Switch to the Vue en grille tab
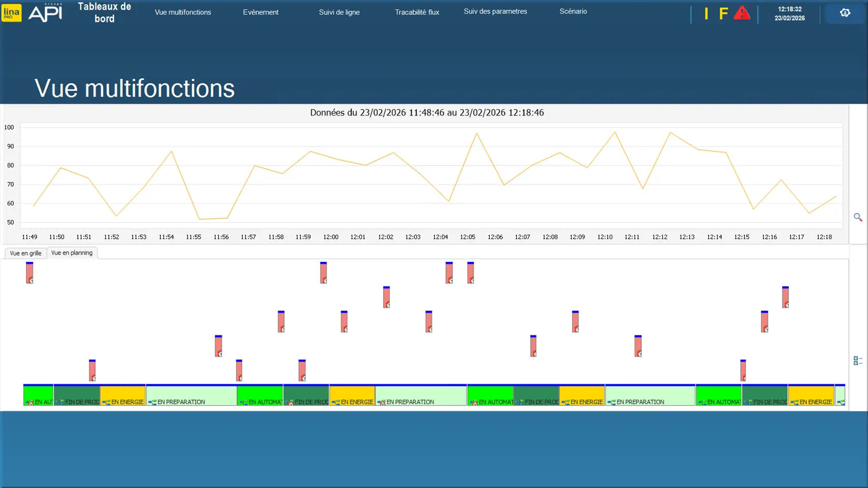 (25, 253)
